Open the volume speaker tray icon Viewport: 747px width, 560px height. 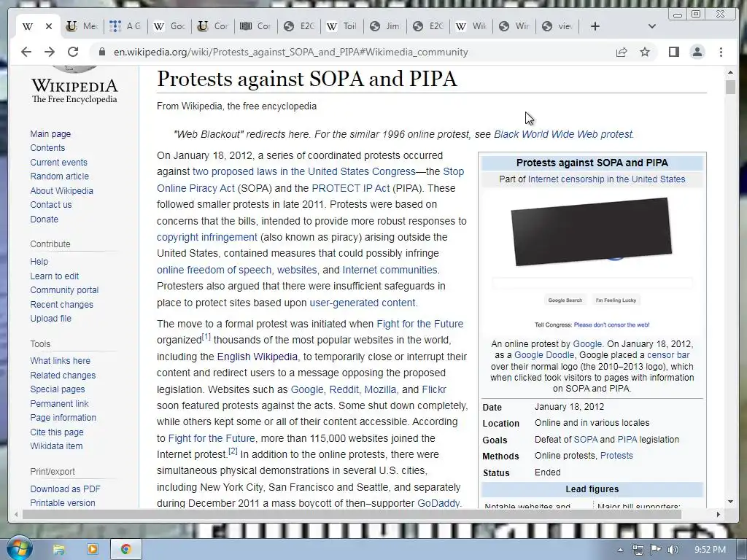click(673, 550)
